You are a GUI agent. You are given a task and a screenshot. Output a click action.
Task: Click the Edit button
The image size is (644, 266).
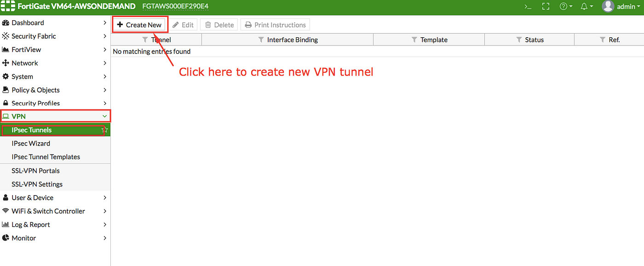pyautogui.click(x=183, y=25)
